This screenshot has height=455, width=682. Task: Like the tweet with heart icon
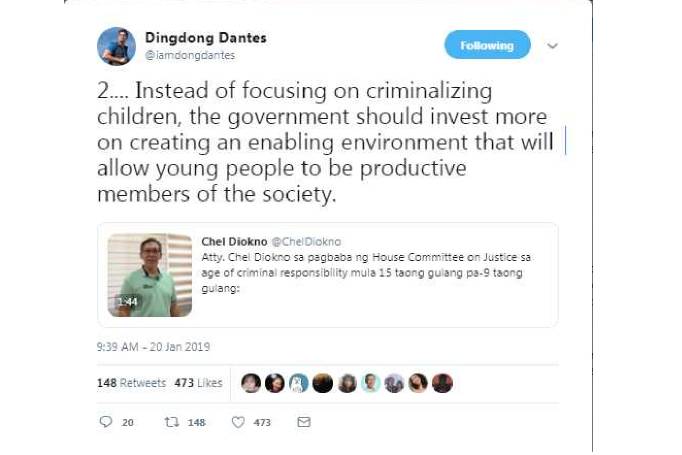pos(238,422)
